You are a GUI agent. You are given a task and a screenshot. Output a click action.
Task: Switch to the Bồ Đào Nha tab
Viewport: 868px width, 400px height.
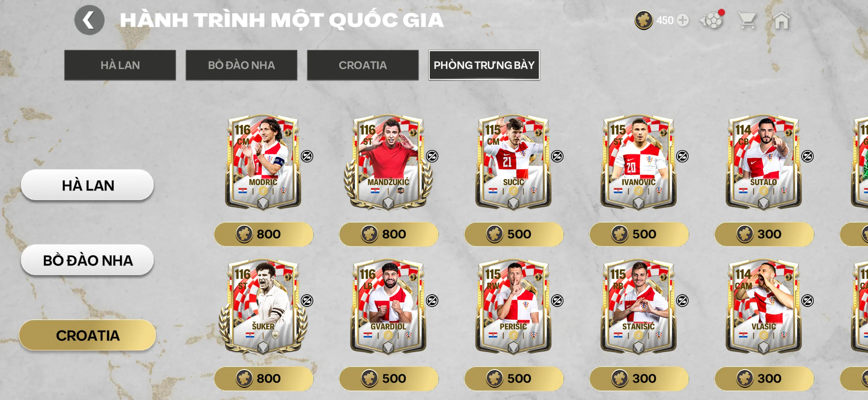[x=241, y=65]
